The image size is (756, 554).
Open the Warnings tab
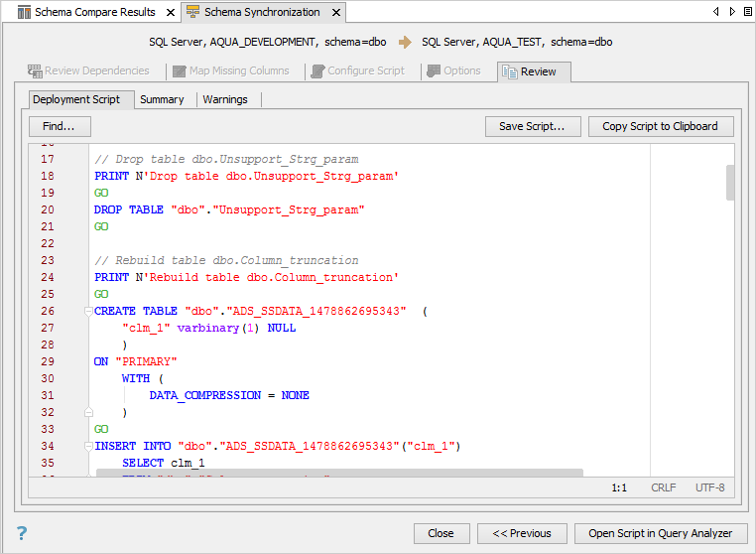225,99
